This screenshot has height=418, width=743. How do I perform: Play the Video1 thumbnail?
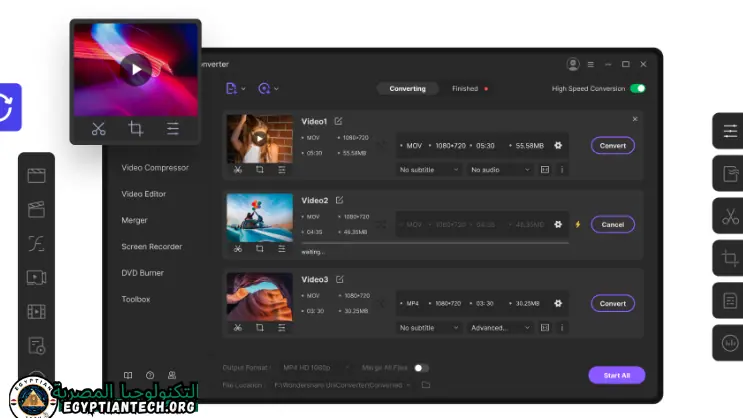click(x=259, y=138)
